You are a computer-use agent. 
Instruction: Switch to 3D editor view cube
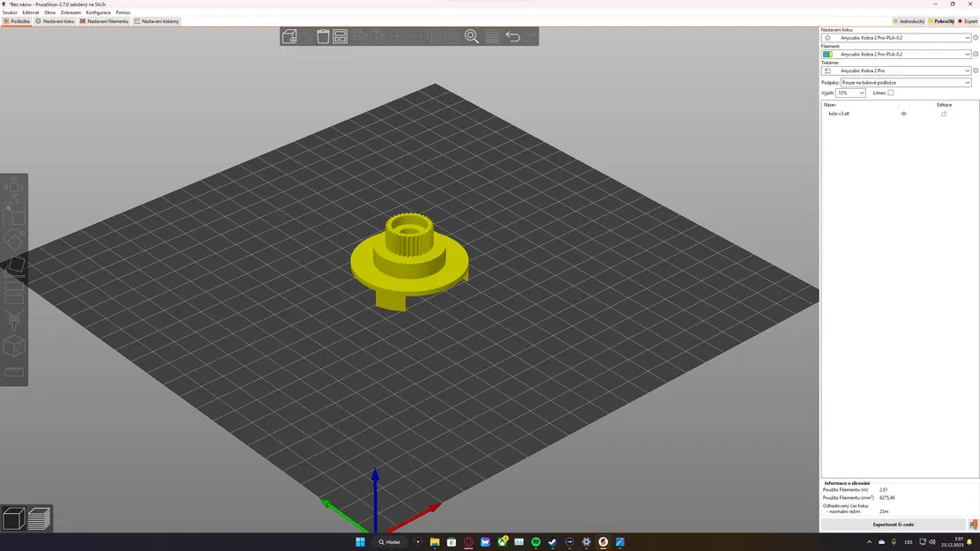[13, 518]
